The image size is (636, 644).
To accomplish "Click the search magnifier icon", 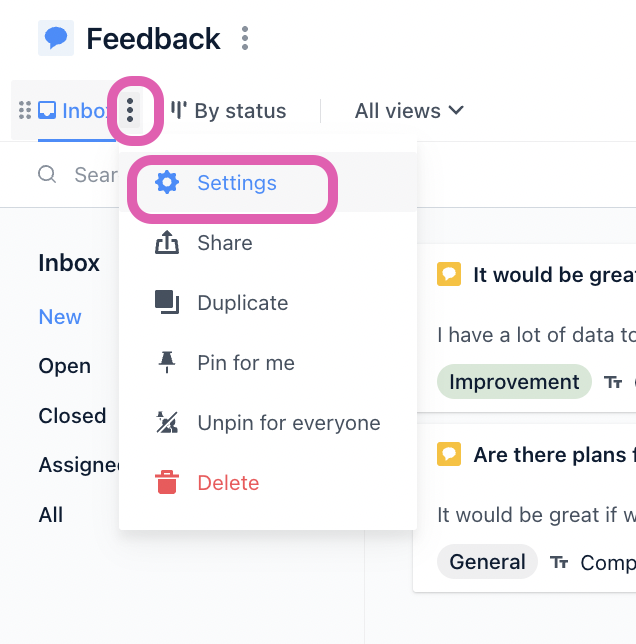I will tap(47, 174).
